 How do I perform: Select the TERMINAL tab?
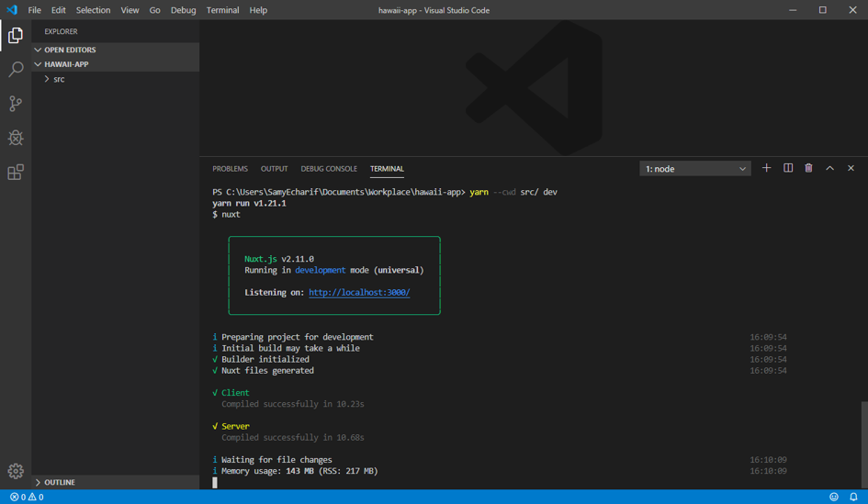(x=387, y=169)
